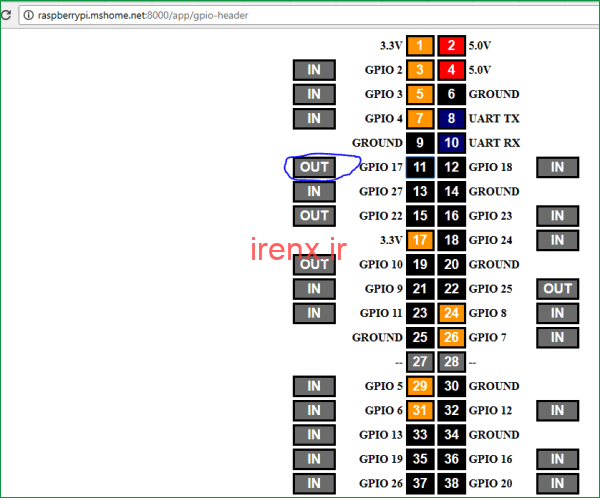Viewport: 600px width, 498px height.
Task: Click pin 15 for GPIO 22
Action: [x=420, y=216]
